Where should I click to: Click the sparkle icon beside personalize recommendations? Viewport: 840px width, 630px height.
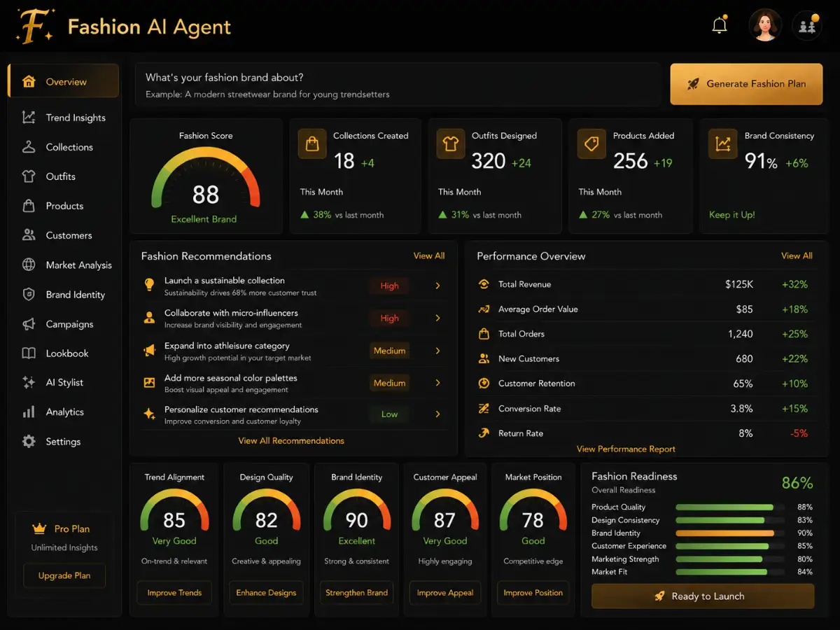click(x=149, y=414)
